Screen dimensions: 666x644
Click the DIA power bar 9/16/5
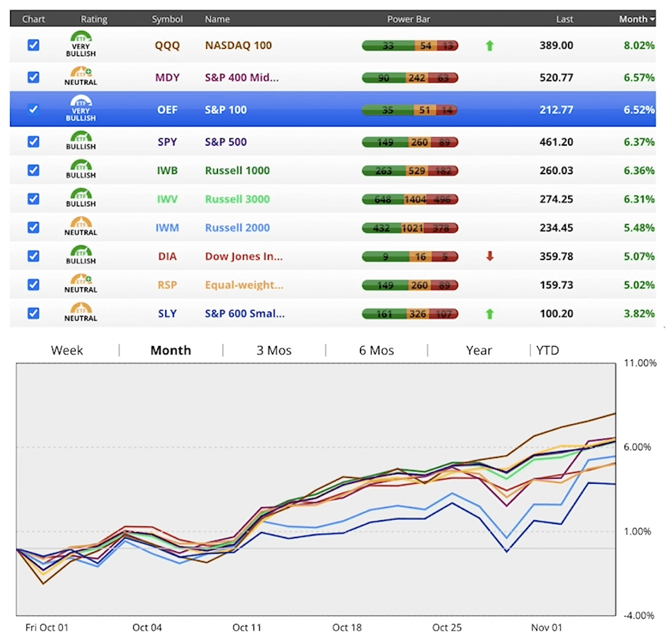point(410,256)
